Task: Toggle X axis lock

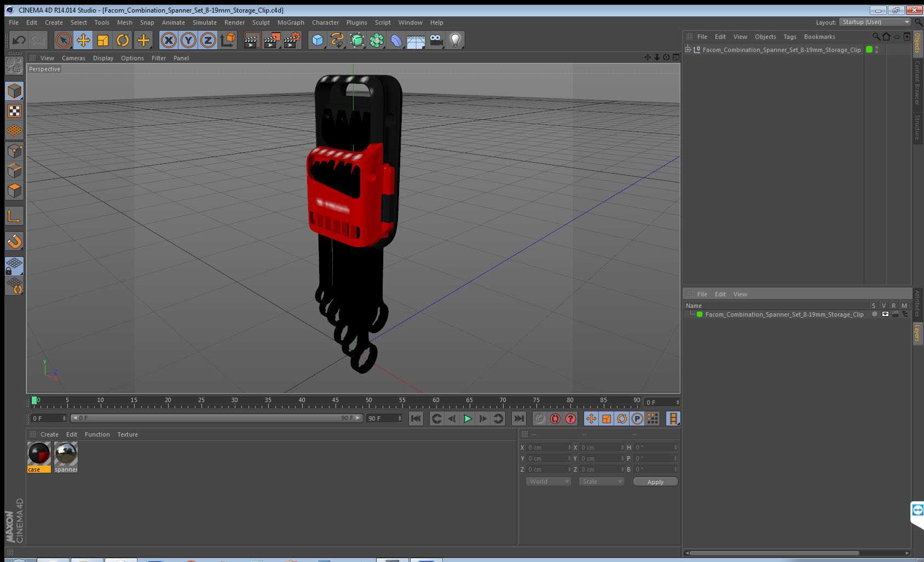Action: tap(169, 40)
